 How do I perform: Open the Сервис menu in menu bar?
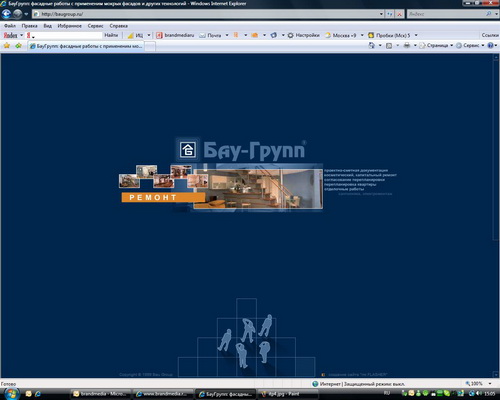pos(95,26)
